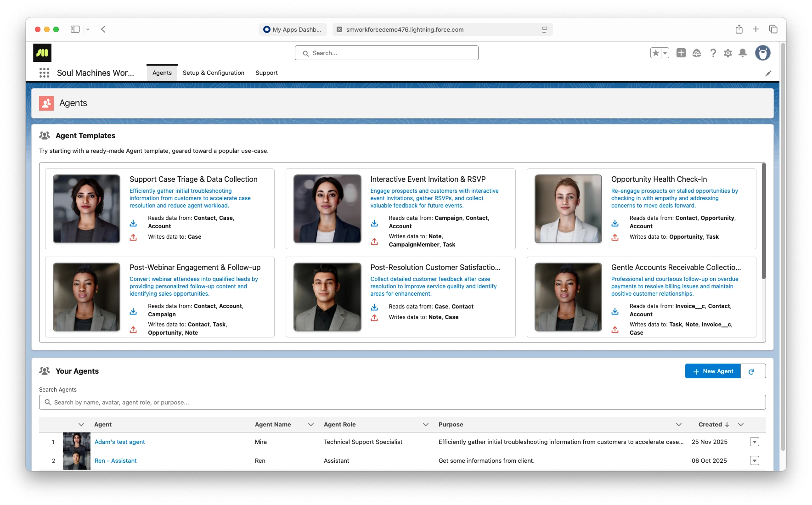
Task: Click the Search Agents input field
Action: coord(402,402)
